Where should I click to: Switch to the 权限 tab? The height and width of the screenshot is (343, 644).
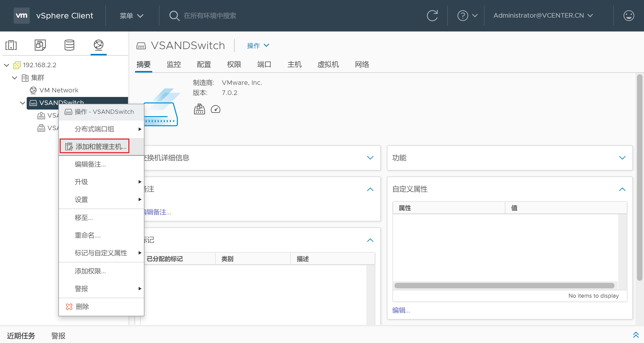pos(234,64)
